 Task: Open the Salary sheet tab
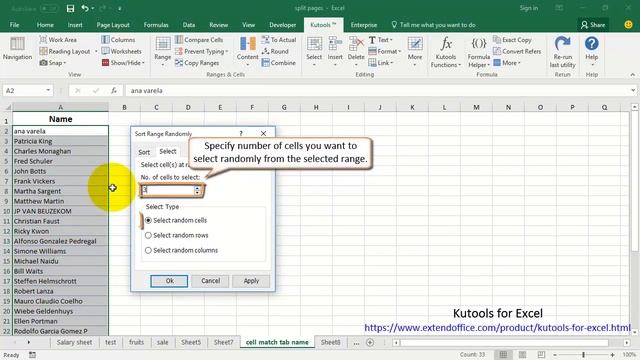pos(74,342)
